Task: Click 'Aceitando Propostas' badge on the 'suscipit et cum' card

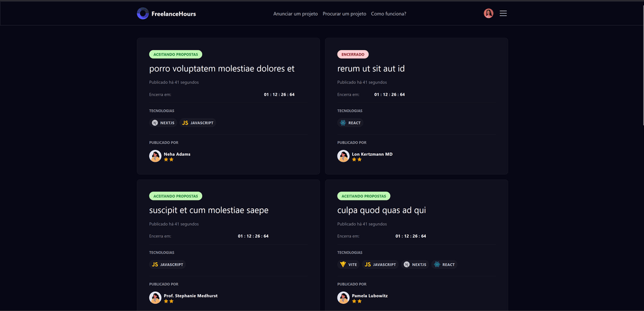Action: tap(175, 196)
